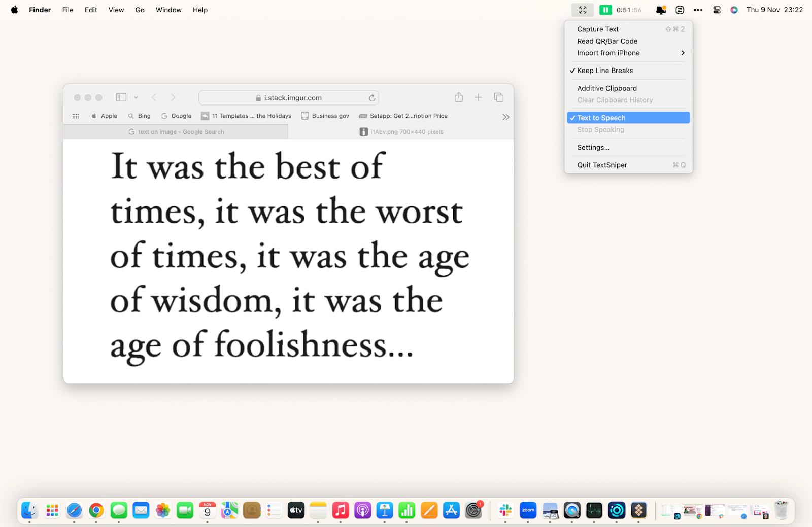
Task: Open the Help menu
Action: coord(200,10)
